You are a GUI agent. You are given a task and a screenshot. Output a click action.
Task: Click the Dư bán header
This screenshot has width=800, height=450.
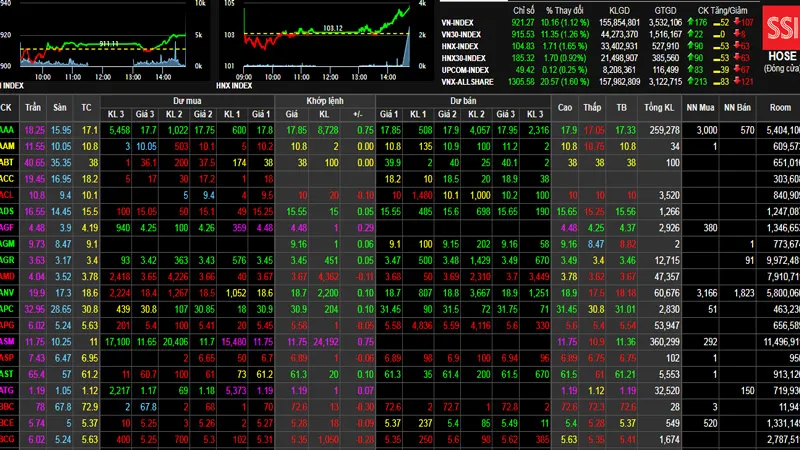pyautogui.click(x=463, y=101)
